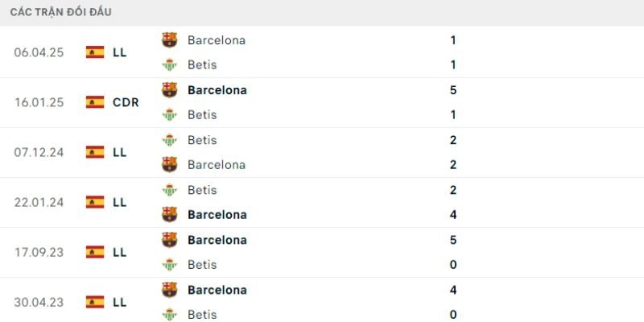Open Barcelona name in 07.12.24 match
Image resolution: width=644 pixels, height=322 pixels.
[216, 164]
